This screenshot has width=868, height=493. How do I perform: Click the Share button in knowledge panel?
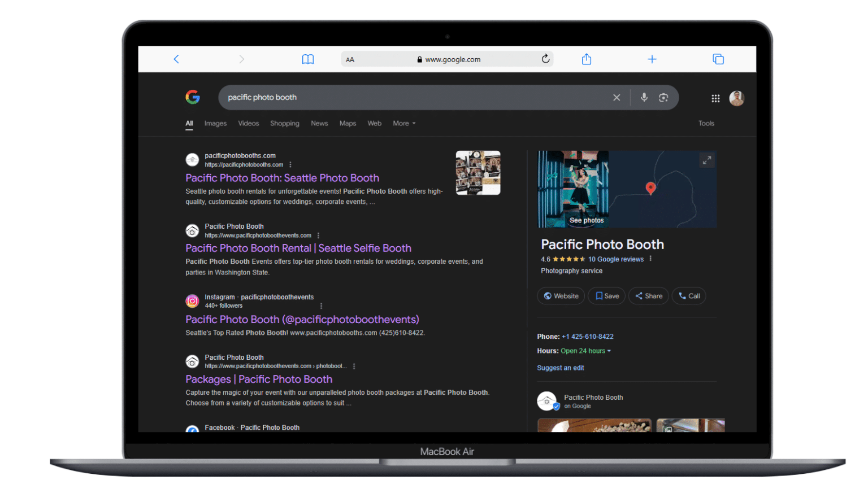click(649, 296)
